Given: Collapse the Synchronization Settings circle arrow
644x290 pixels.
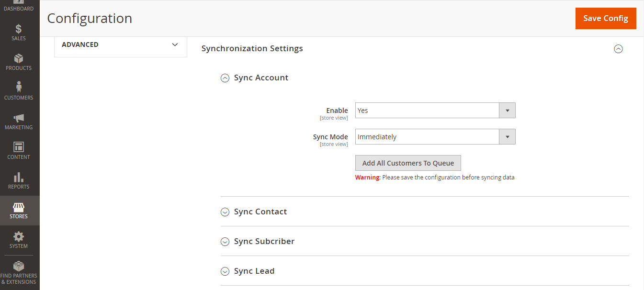Looking at the screenshot, I should click(x=618, y=49).
